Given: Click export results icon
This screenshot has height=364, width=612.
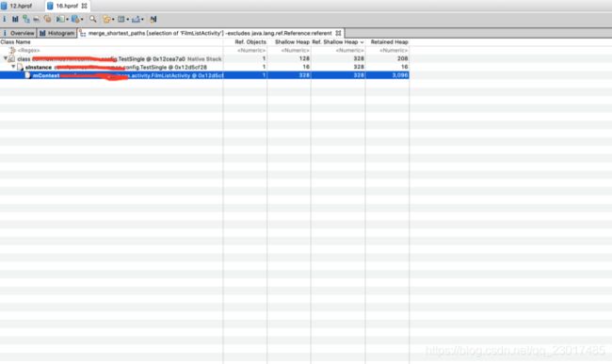Looking at the screenshot, I should [x=136, y=19].
